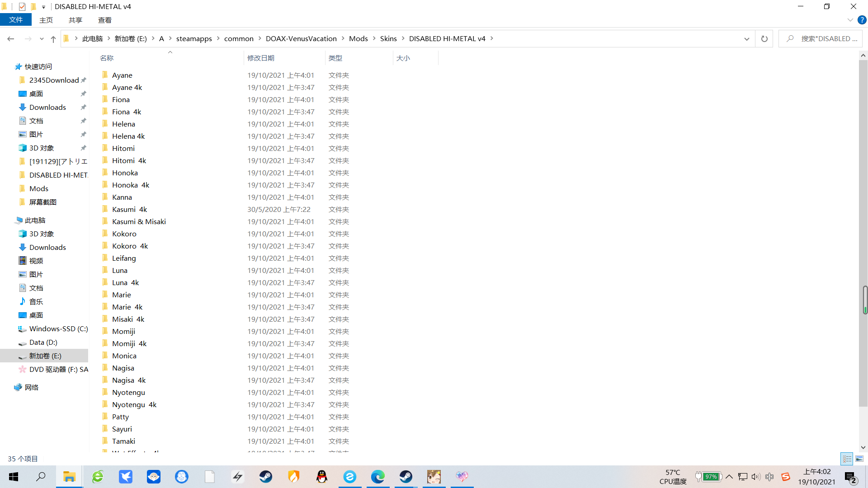Go back to the previous folder
The width and height of the screenshot is (868, 488).
click(x=10, y=39)
